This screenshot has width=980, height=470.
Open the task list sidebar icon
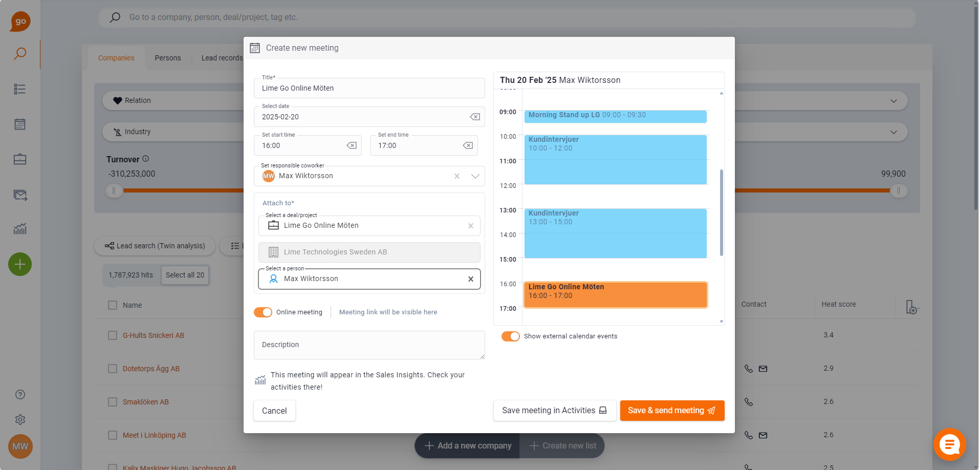point(20,89)
